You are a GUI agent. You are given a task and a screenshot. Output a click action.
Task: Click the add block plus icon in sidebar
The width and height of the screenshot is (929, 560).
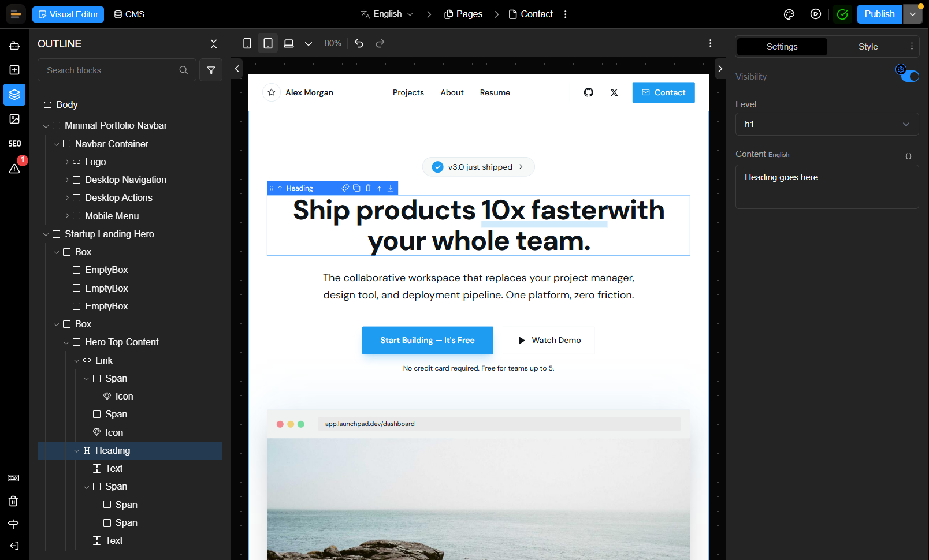tap(14, 70)
